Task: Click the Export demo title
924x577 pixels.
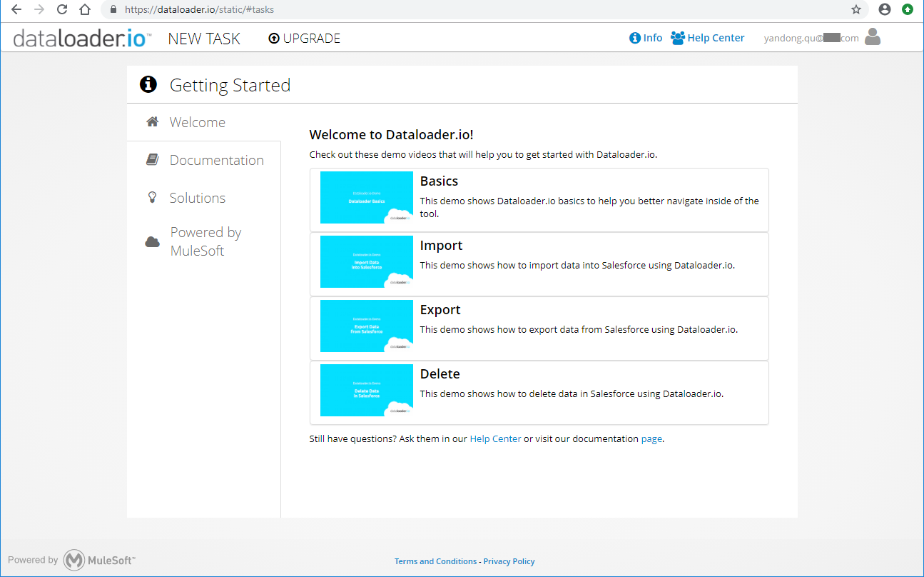Action: [x=440, y=310]
